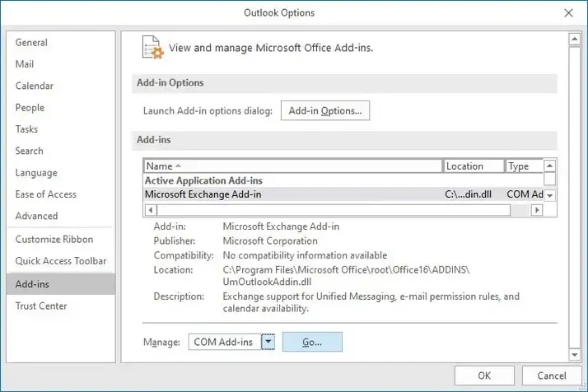Click add-ins list horizontal scroll right arrow
Image resolution: width=588 pixels, height=392 pixels.
[537, 210]
